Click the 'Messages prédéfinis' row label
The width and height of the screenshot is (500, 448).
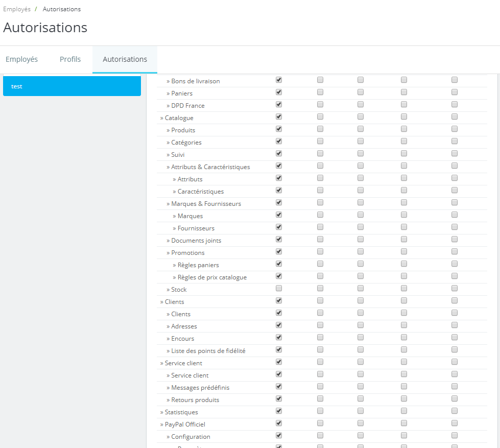(200, 388)
